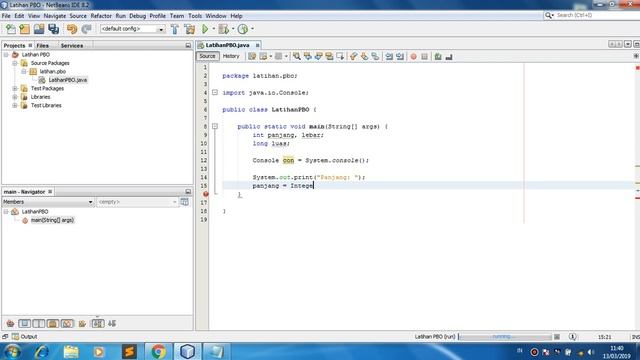
Task: Expand the Test Libraries node
Action: 15,105
